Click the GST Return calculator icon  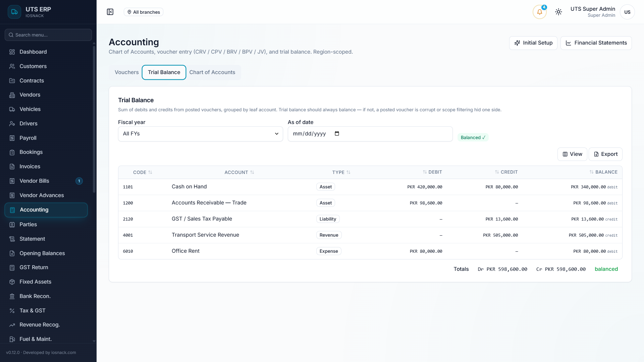click(12, 267)
